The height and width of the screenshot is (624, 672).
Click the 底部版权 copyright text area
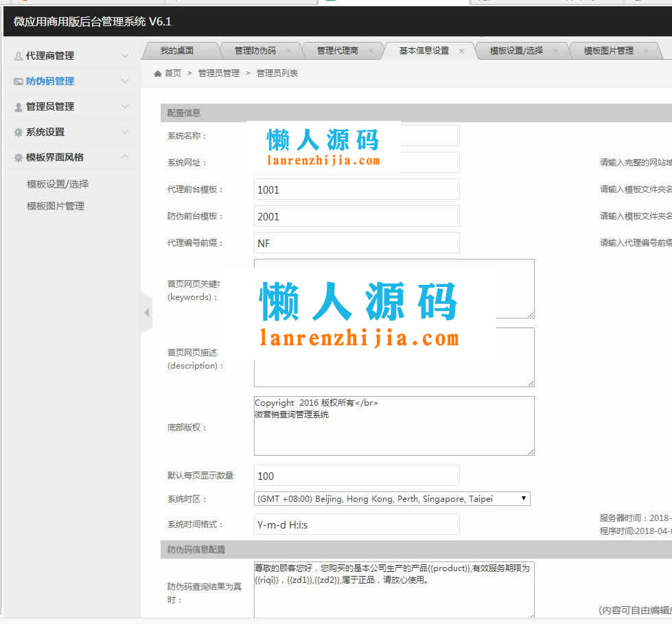pyautogui.click(x=393, y=426)
